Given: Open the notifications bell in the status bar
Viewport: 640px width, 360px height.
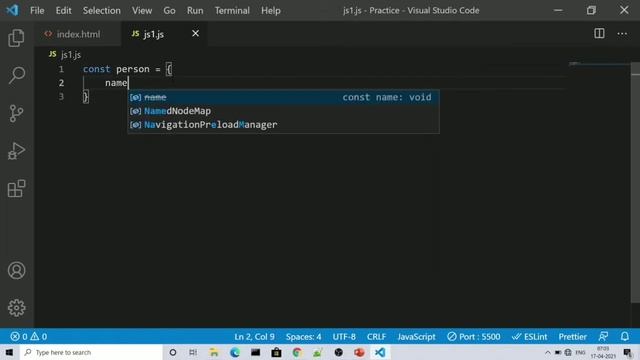Looking at the screenshot, I should click(624, 336).
